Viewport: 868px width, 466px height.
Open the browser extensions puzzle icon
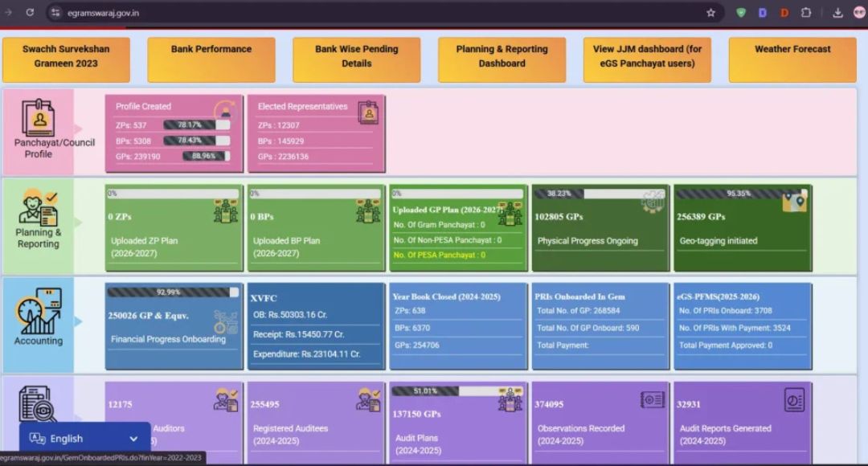tap(805, 13)
